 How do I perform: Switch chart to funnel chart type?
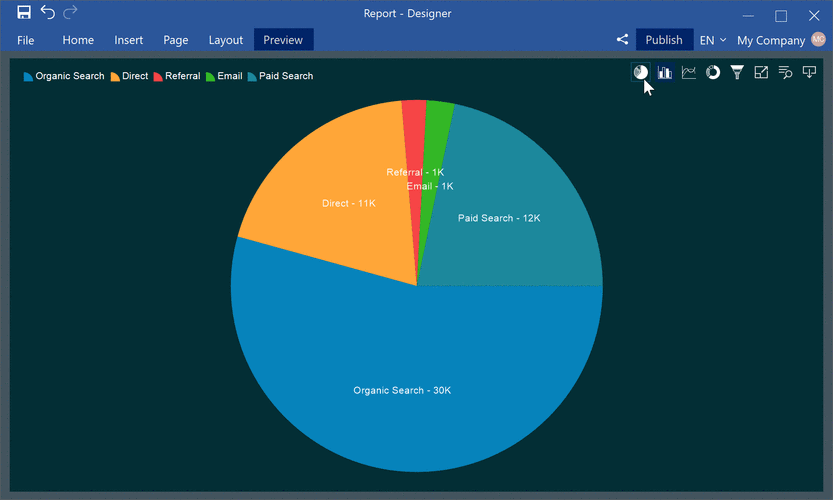(x=737, y=72)
